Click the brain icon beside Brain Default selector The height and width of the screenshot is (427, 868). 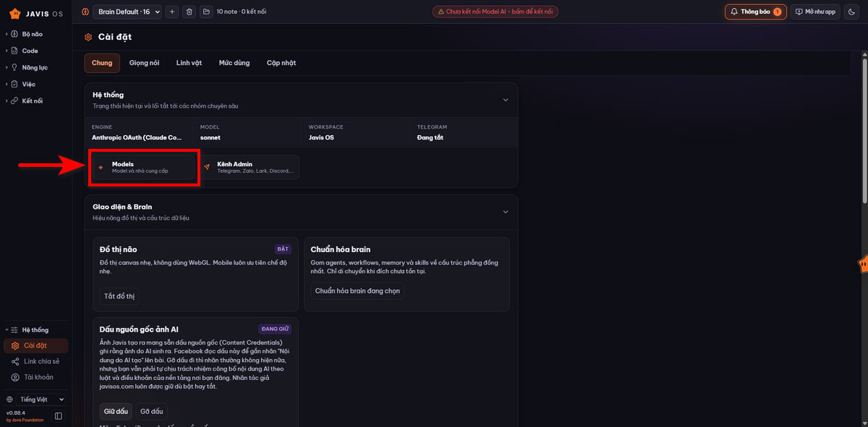(85, 12)
